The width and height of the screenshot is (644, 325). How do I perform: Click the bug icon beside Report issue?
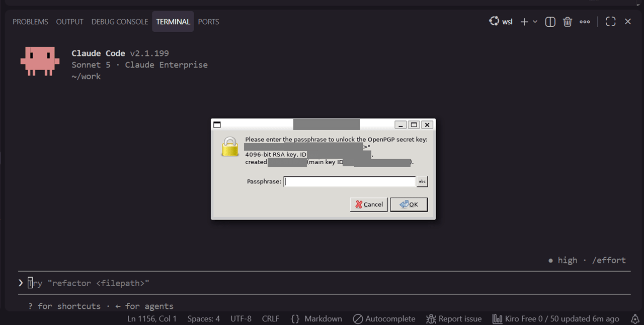pos(431,319)
